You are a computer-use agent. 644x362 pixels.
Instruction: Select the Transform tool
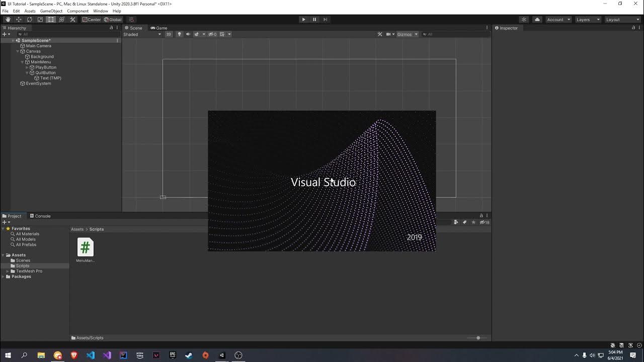click(62, 20)
